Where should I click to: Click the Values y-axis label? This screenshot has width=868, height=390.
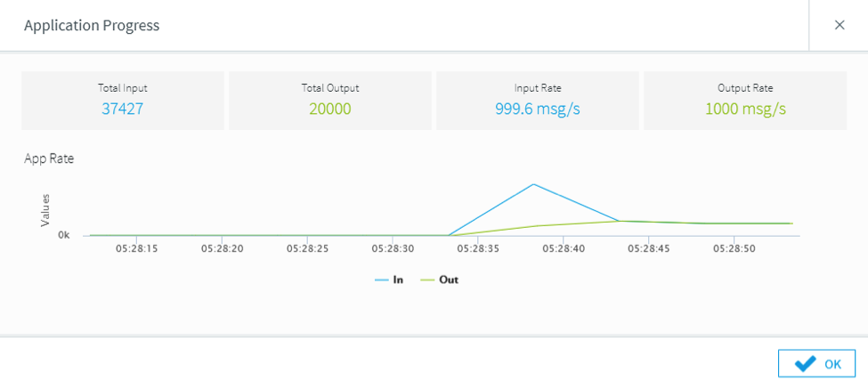45,210
